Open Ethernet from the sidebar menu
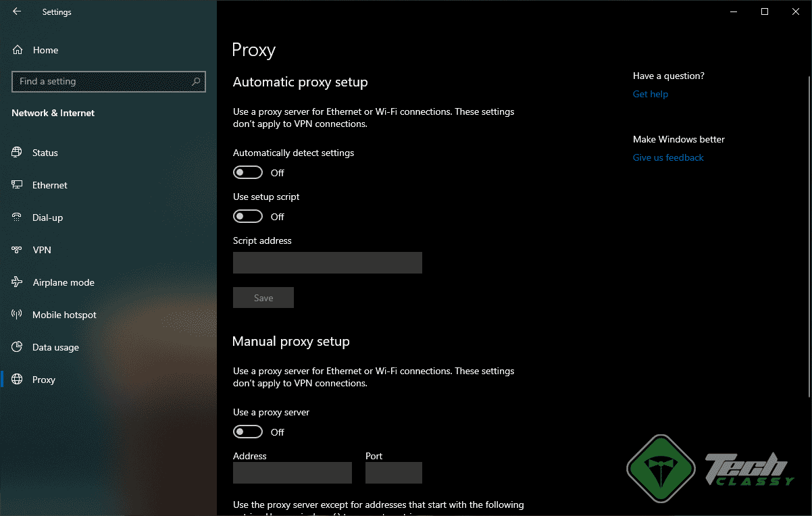This screenshot has width=812, height=516. coord(50,185)
